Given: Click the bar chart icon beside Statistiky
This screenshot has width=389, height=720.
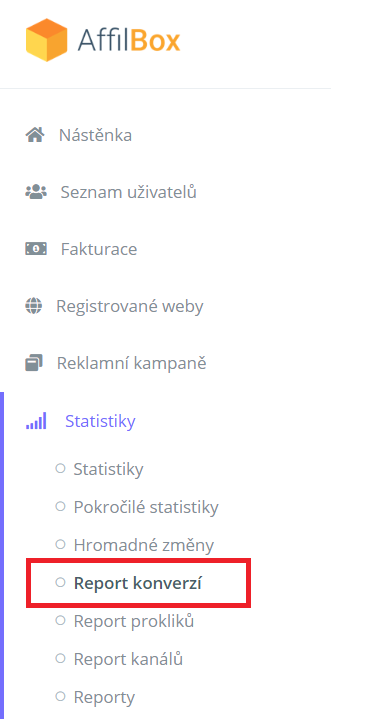Looking at the screenshot, I should pyautogui.click(x=36, y=421).
